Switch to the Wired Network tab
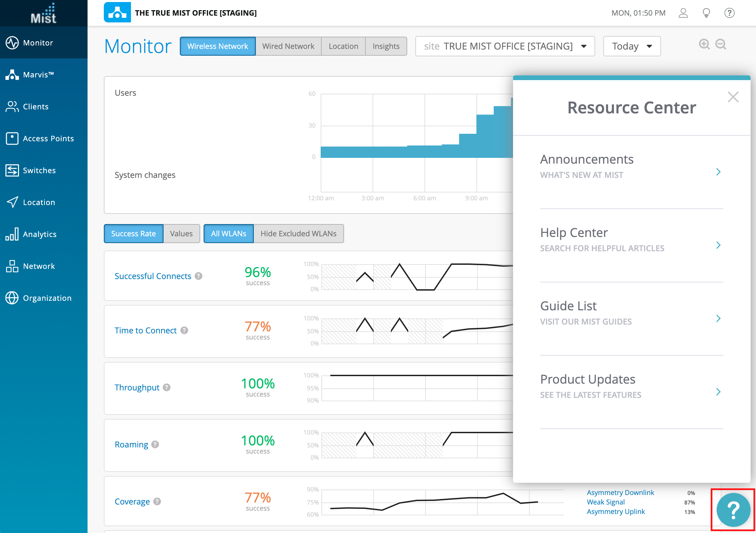 288,46
